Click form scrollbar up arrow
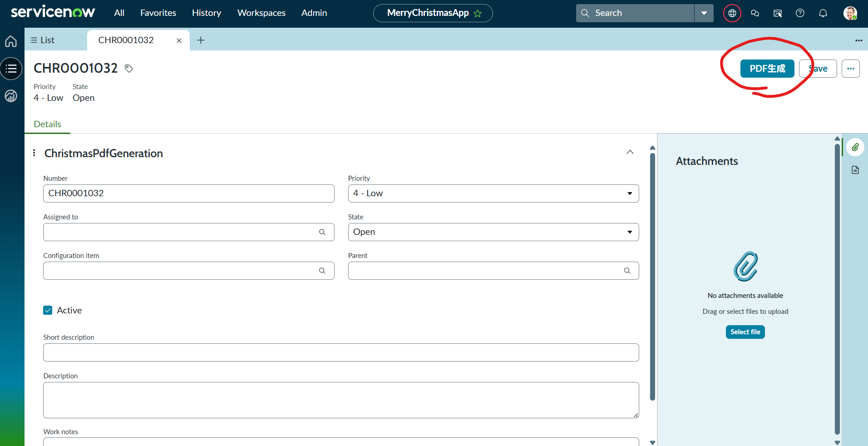This screenshot has height=446, width=868. (x=652, y=148)
